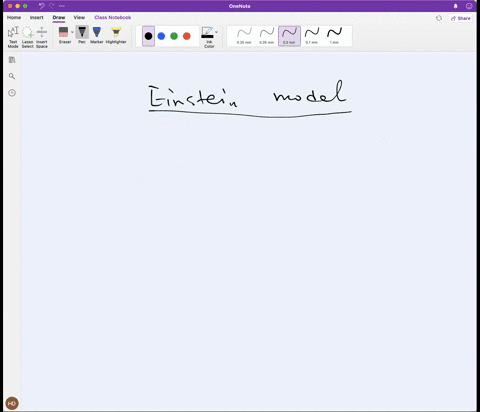Select the Eraser tool

coord(64,35)
